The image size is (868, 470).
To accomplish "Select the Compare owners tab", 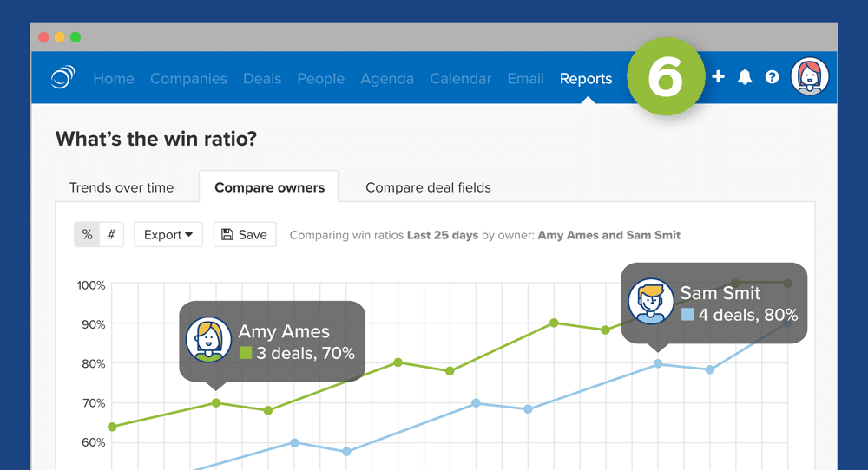I will (x=269, y=187).
